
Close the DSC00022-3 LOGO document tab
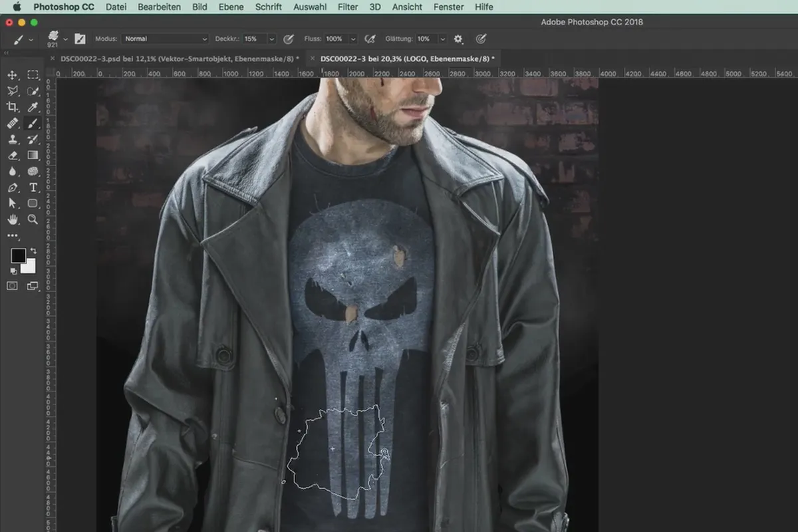(313, 59)
